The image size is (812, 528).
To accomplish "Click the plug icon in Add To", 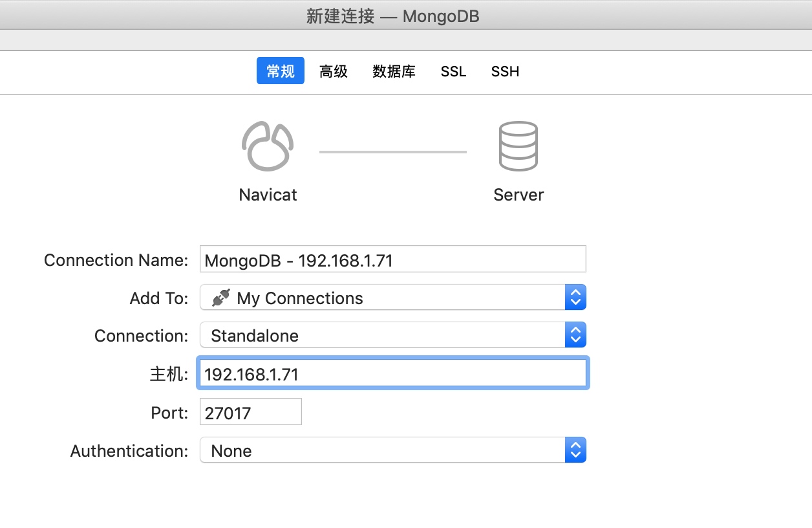I will [221, 298].
